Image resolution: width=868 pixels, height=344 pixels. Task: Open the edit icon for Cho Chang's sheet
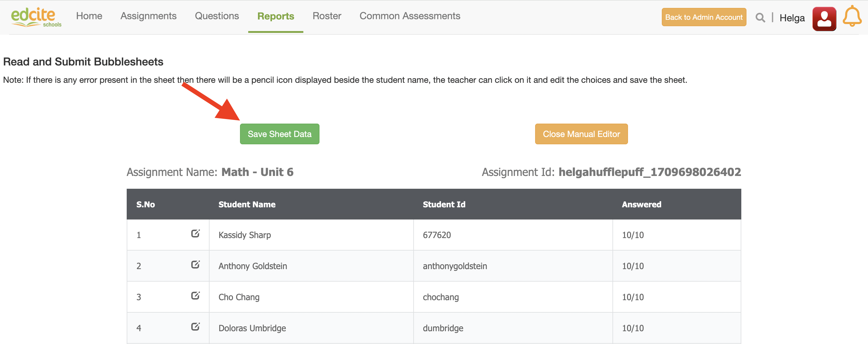(x=195, y=296)
